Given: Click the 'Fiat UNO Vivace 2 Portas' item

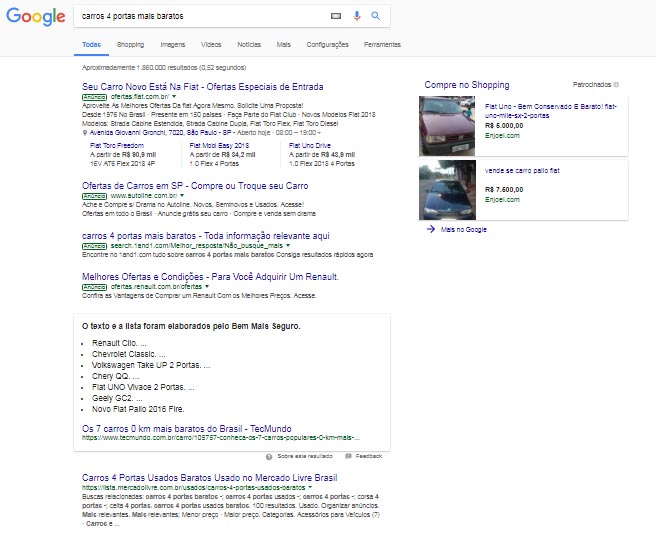Looking at the screenshot, I should [x=143, y=387].
